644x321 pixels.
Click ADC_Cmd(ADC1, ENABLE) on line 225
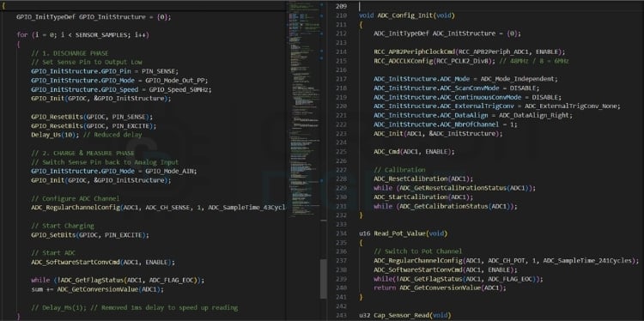(414, 151)
